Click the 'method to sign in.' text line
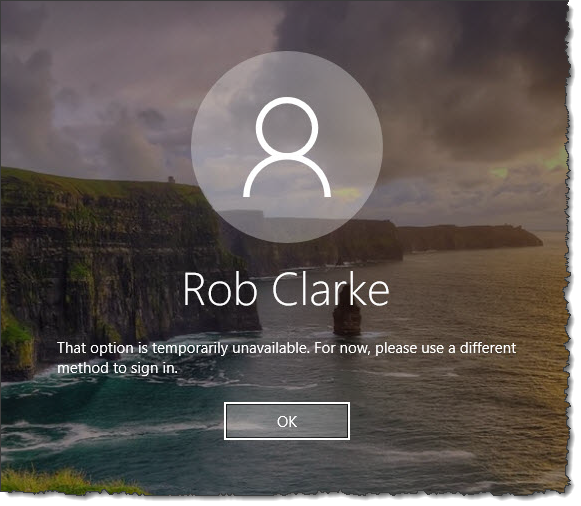This screenshot has height=506, width=581. [x=117, y=368]
